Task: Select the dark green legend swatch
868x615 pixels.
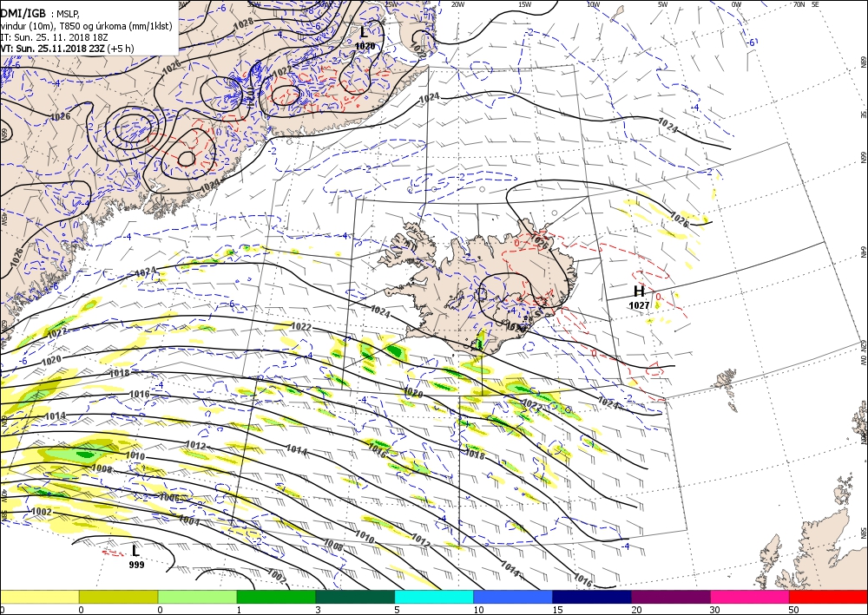Action: coord(355,597)
